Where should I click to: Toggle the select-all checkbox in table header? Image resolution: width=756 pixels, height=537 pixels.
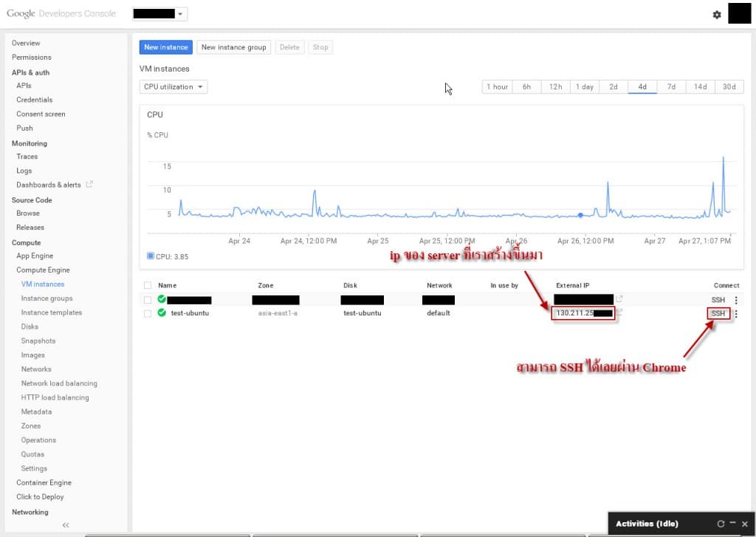click(x=148, y=285)
